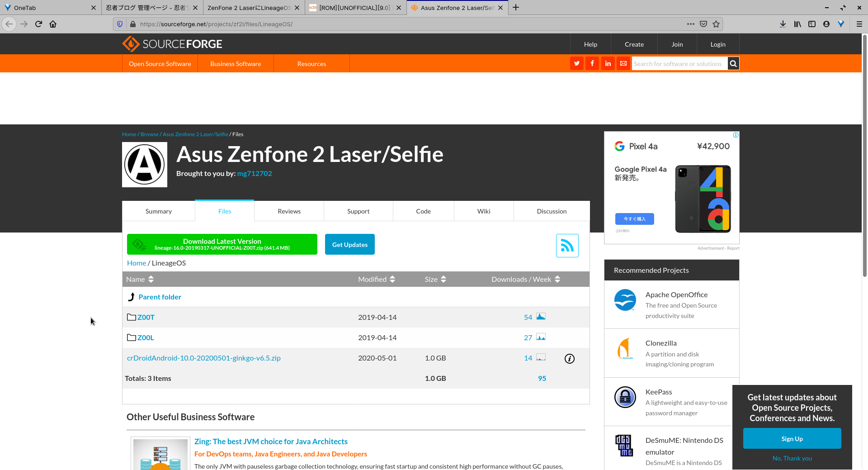Focus the software search field
Screen dimensions: 868x470
[679, 64]
